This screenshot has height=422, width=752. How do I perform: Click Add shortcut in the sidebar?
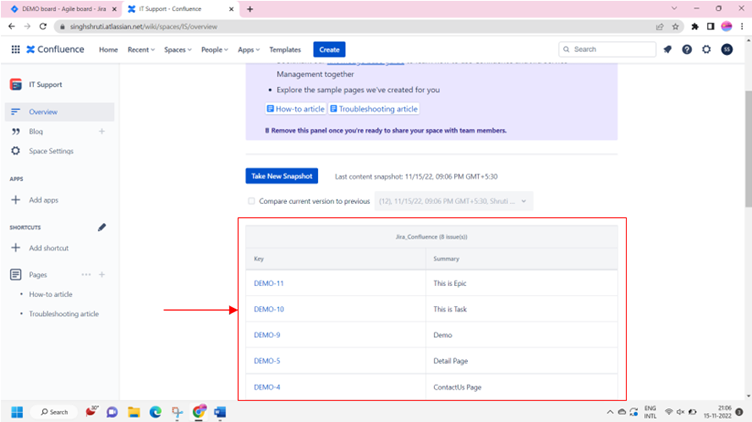tap(48, 248)
